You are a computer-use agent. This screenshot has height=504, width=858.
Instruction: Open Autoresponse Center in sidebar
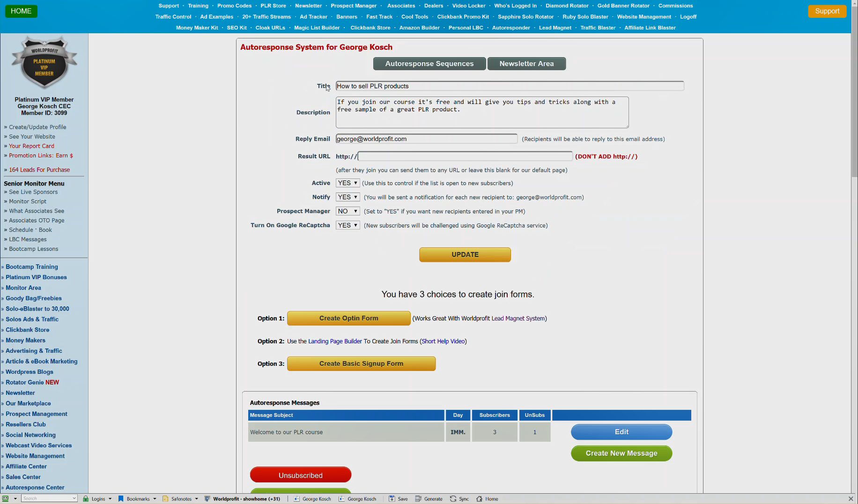[35, 488]
